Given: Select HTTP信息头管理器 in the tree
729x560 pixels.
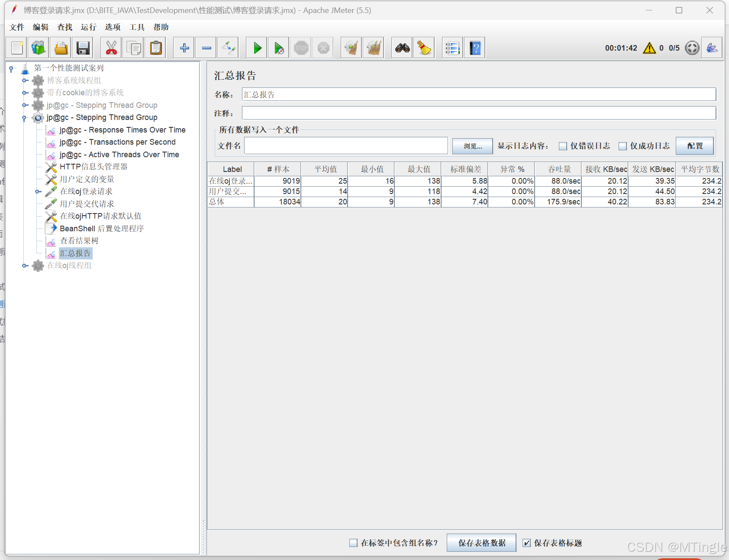Looking at the screenshot, I should [x=94, y=167].
